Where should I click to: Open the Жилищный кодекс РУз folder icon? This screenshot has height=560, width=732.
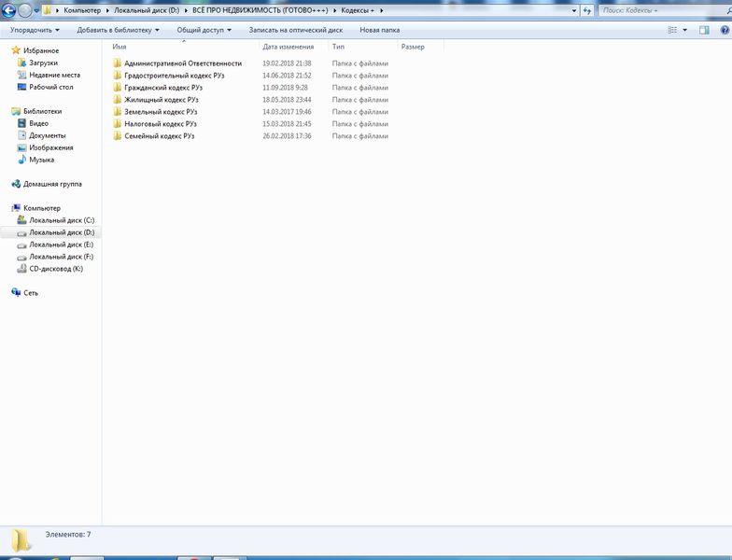(x=118, y=100)
